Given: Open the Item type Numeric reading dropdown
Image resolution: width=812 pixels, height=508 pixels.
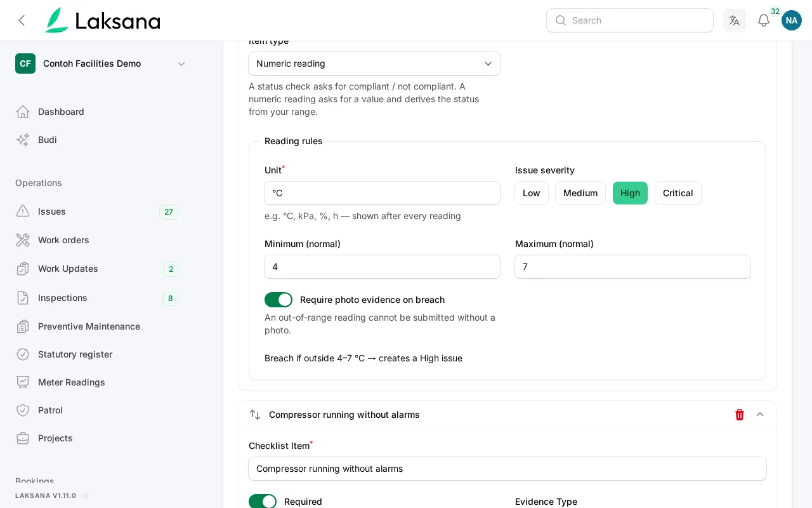Looking at the screenshot, I should (x=374, y=63).
